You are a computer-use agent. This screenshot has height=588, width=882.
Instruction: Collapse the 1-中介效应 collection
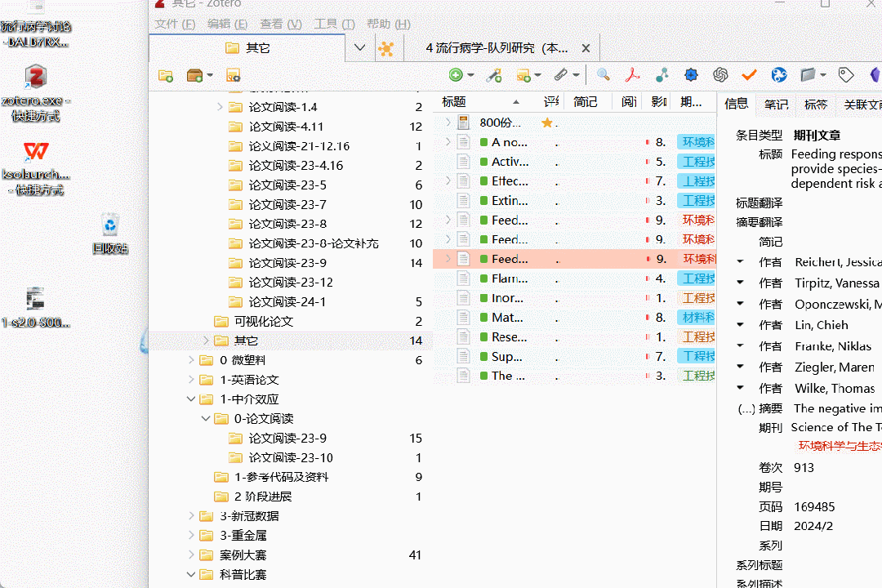pos(191,399)
